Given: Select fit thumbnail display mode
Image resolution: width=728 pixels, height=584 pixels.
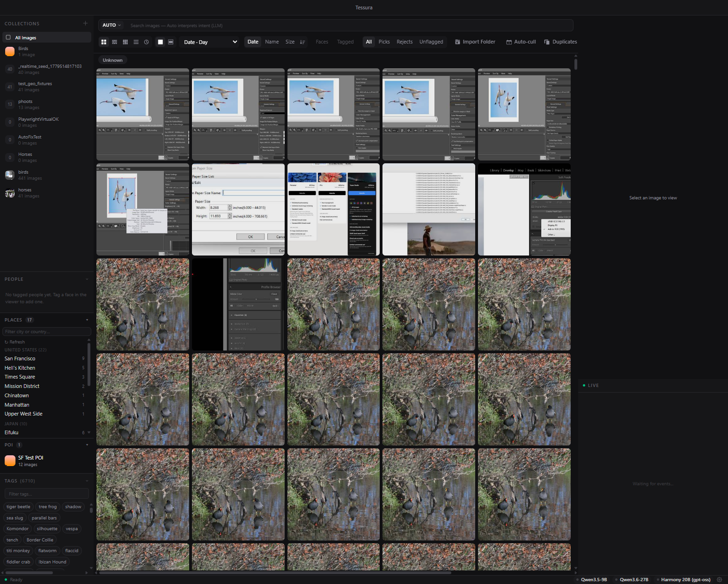Looking at the screenshot, I should pyautogui.click(x=171, y=42).
